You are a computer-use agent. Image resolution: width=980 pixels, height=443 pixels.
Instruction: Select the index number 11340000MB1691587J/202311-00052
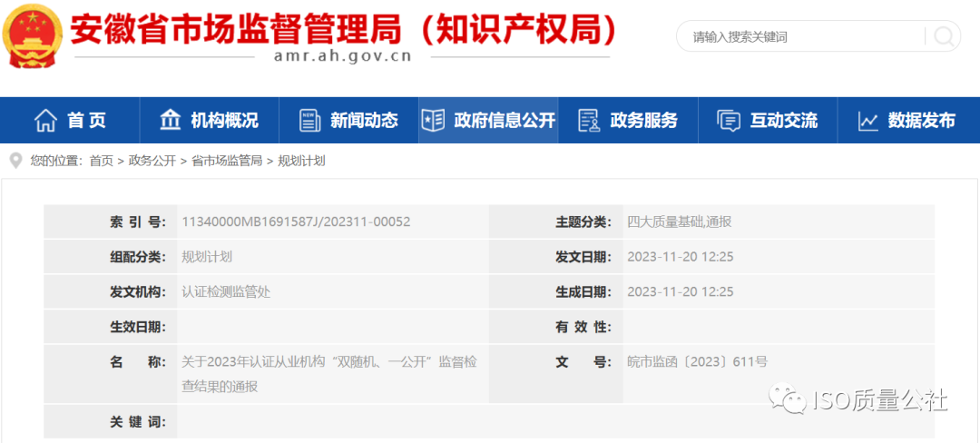(296, 221)
